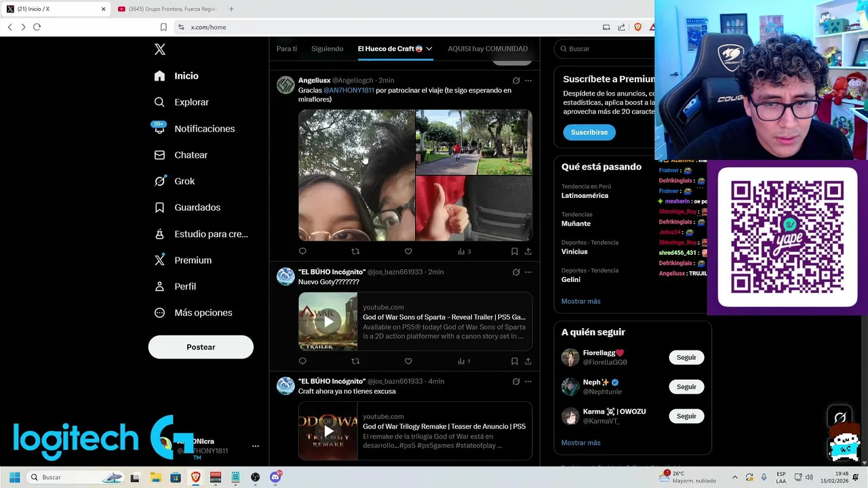Like Angeliusx's post
Viewport: 868px width, 488px height.
[408, 251]
